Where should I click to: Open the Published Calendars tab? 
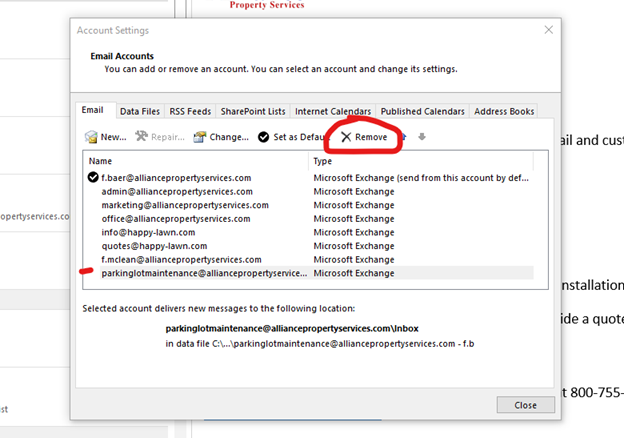pyautogui.click(x=423, y=111)
